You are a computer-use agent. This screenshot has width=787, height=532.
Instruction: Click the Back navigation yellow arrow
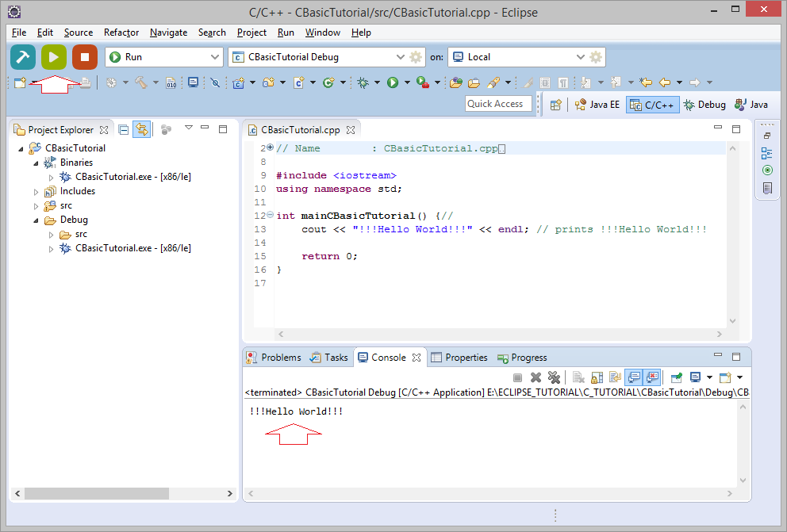pyautogui.click(x=665, y=82)
